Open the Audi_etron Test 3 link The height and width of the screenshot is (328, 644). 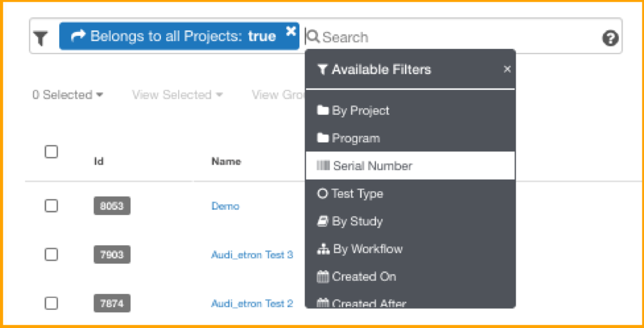coord(252,255)
